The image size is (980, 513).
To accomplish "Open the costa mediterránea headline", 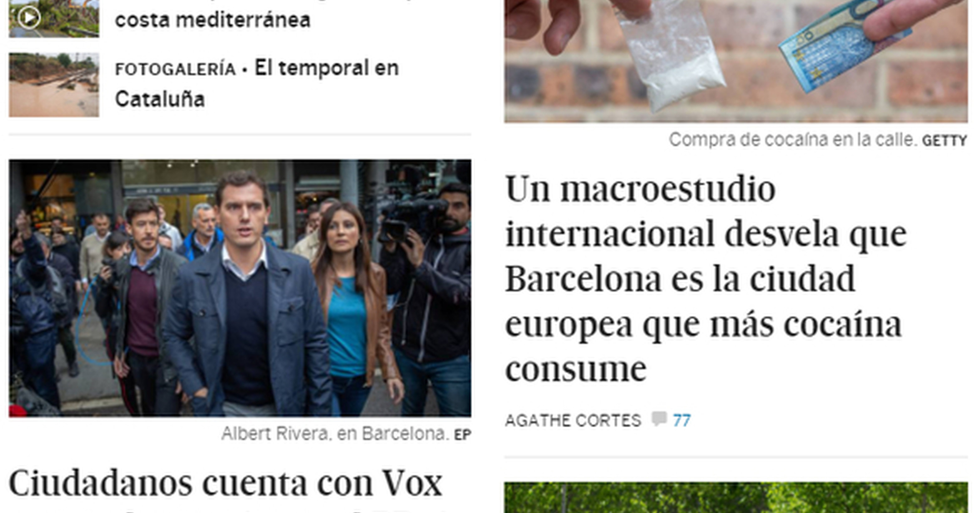I will 213,20.
